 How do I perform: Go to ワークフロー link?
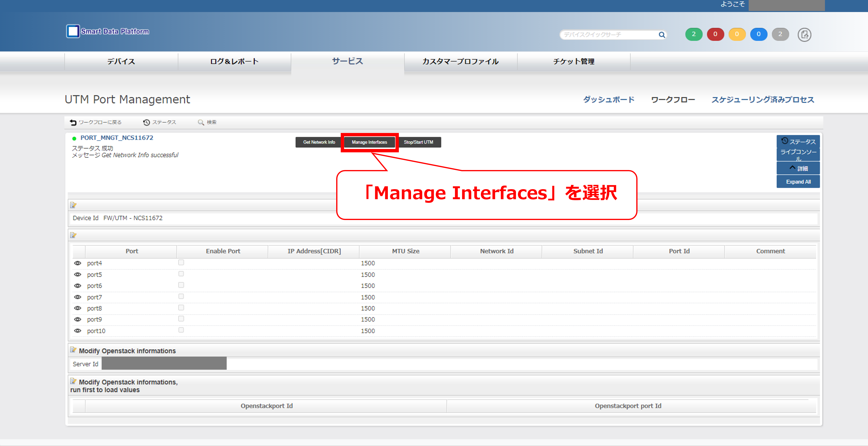[673, 99]
